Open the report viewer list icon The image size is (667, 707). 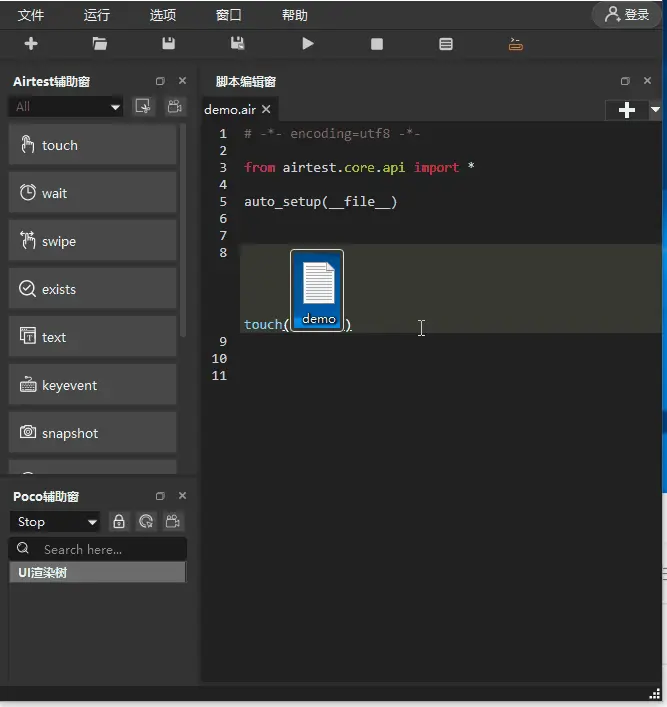(x=446, y=44)
